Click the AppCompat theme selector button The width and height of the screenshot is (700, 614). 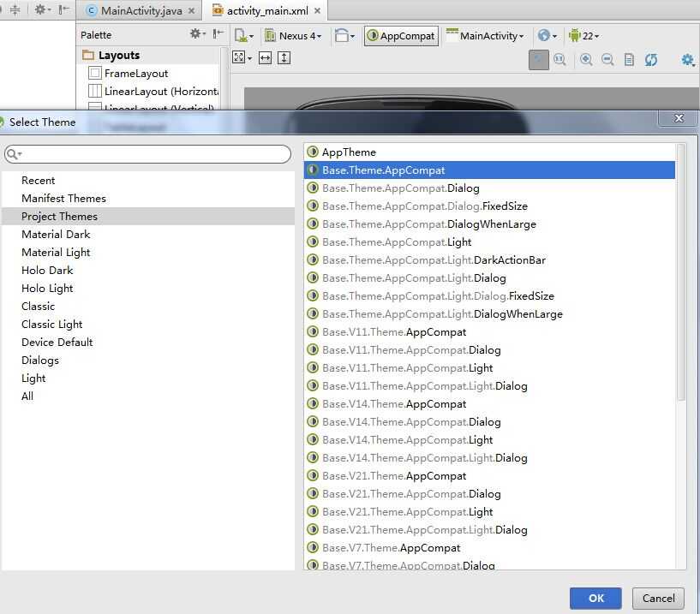coord(401,36)
